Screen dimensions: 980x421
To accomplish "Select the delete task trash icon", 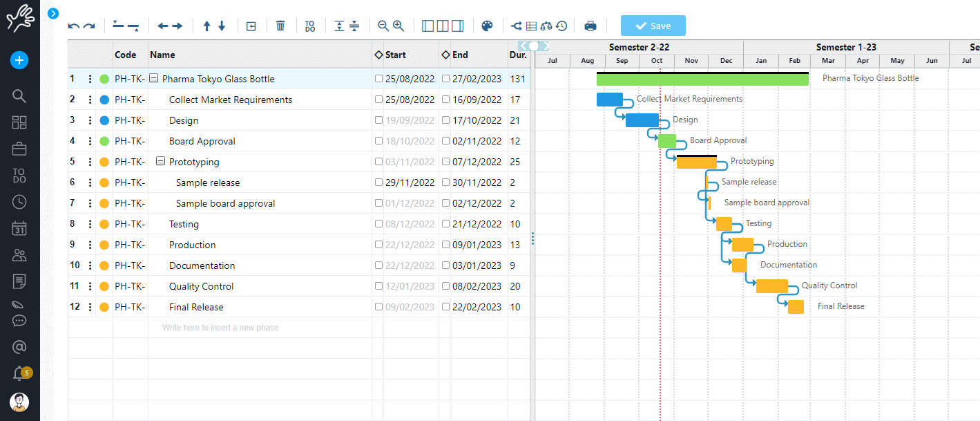I will 280,26.
